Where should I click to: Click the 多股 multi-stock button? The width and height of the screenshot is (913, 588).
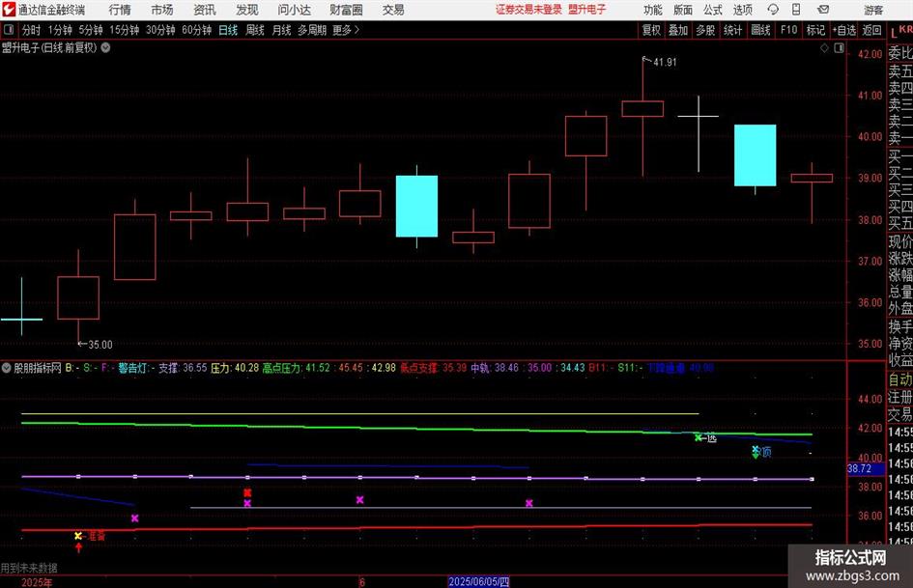coord(705,30)
